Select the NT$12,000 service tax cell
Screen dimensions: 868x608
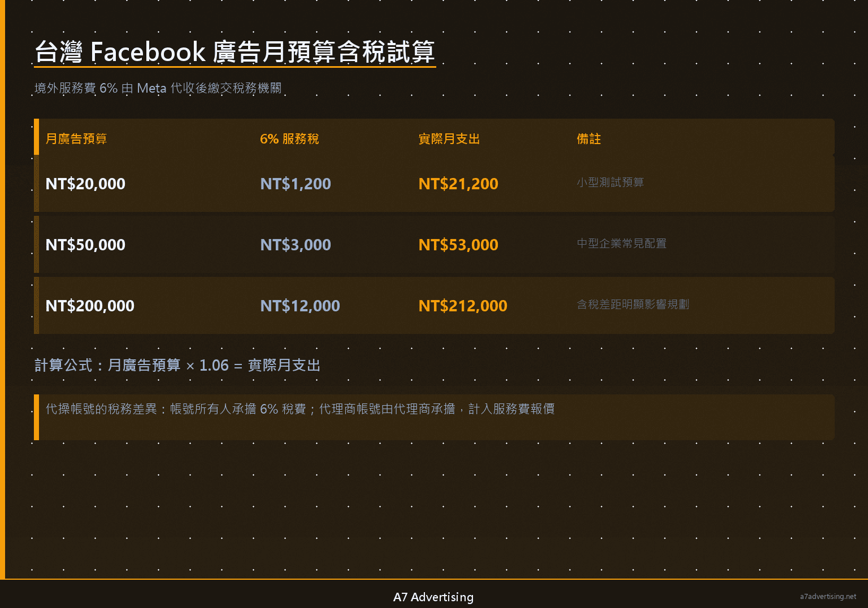pos(300,306)
